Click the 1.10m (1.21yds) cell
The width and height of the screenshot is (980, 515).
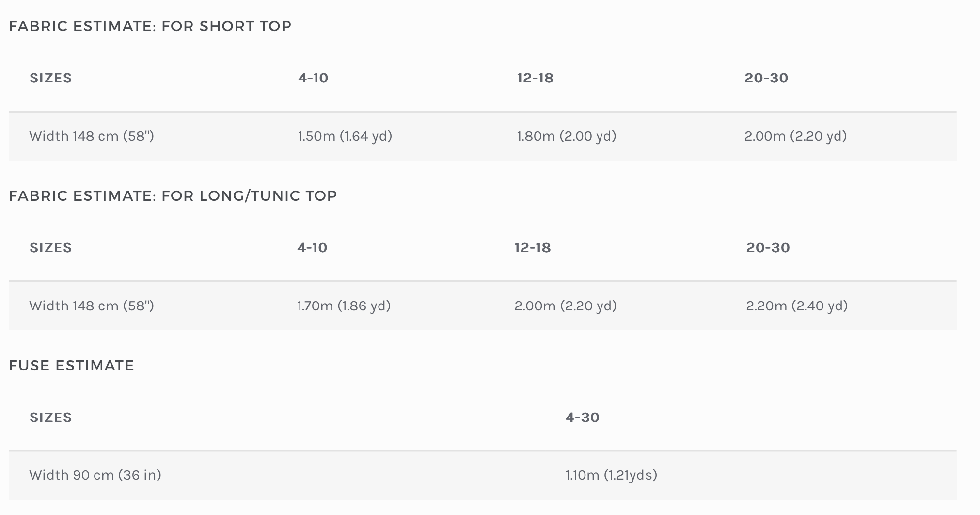[x=612, y=475]
